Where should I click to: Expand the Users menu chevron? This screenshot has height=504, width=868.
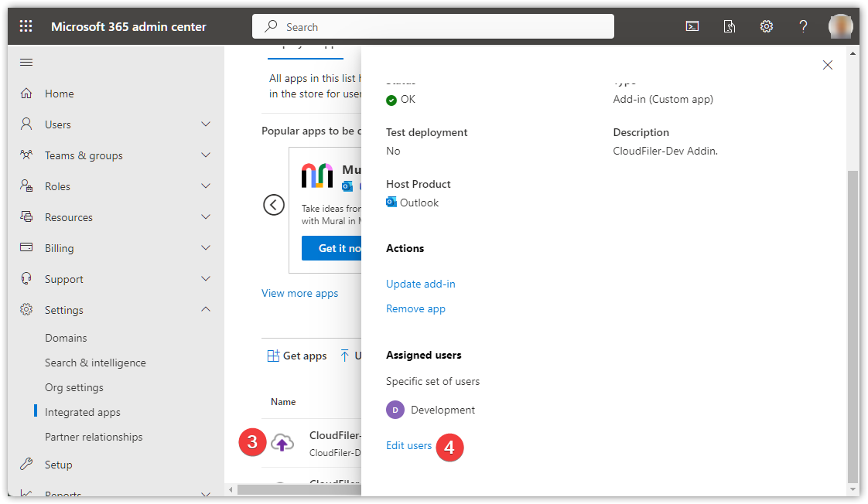[x=205, y=124]
